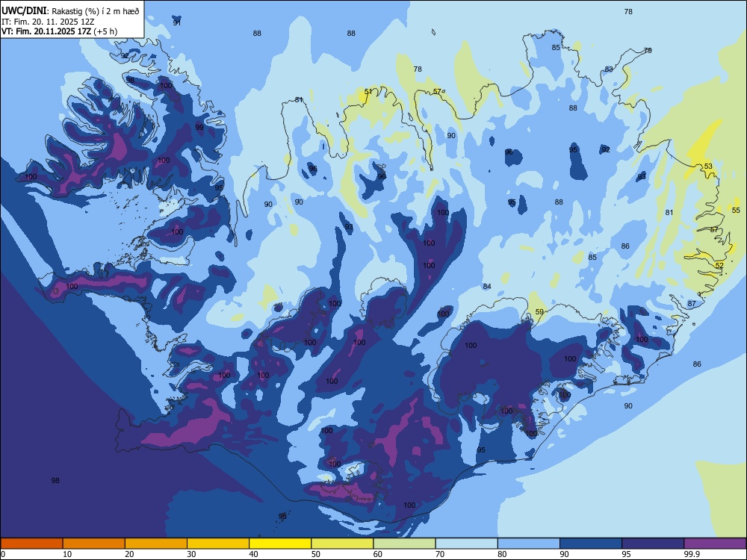The height and width of the screenshot is (560, 747).
Task: Click the humidity value 51 on the map
Action: [368, 91]
